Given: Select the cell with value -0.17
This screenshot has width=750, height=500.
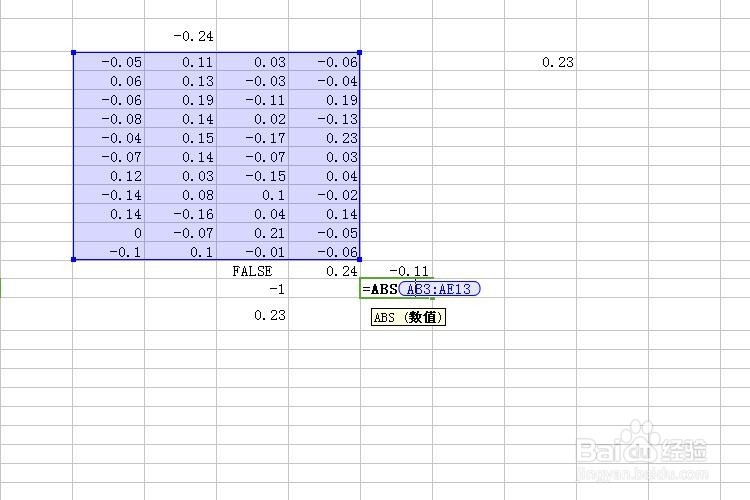Looking at the screenshot, I should (253, 138).
